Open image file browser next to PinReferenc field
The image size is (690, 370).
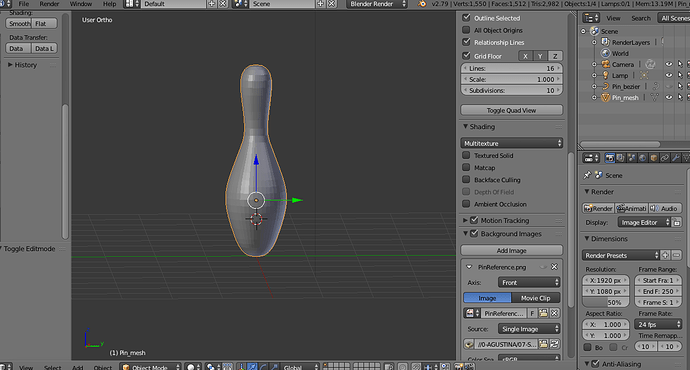[543, 313]
